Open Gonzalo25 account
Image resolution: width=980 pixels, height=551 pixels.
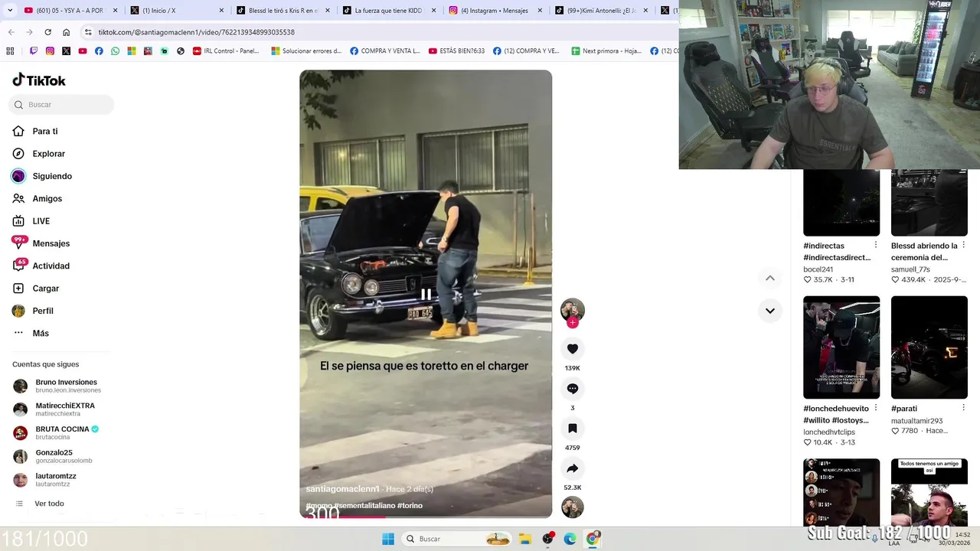[61, 456]
